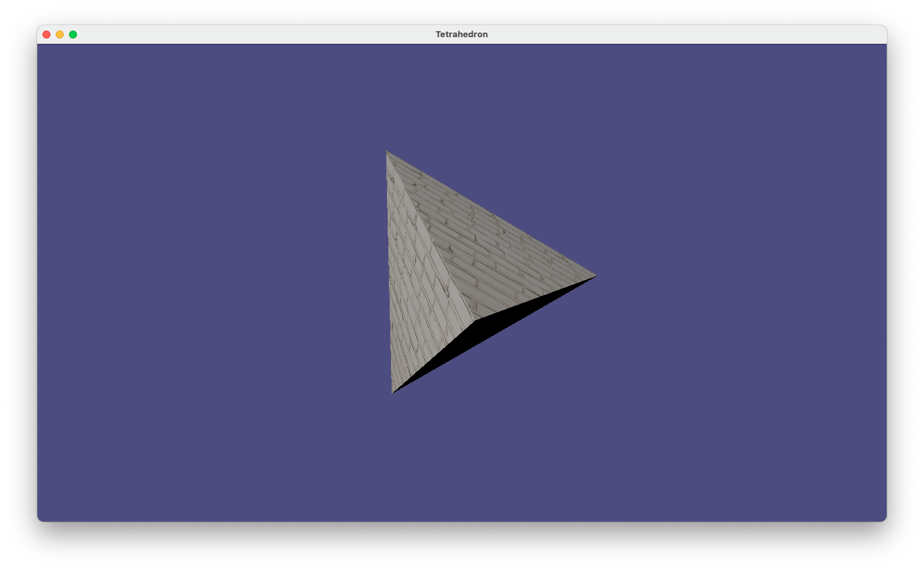Minimize the window using the yellow button
This screenshot has width=924, height=571.
pos(60,35)
